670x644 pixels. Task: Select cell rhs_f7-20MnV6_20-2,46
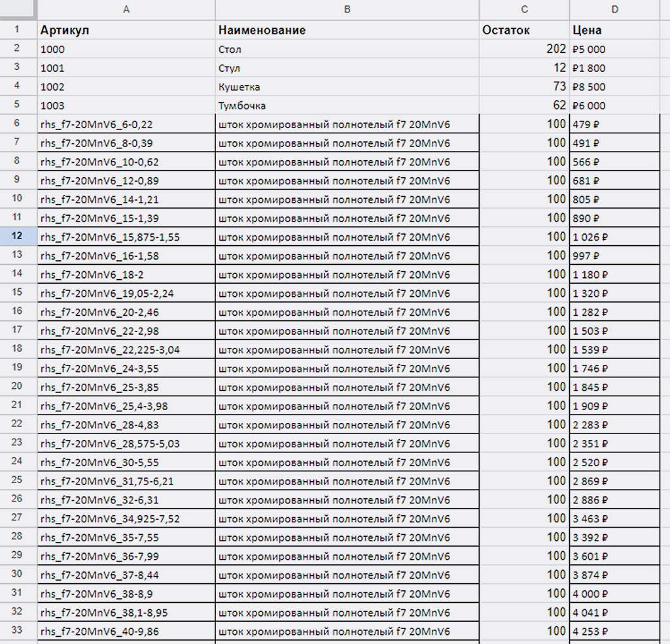(126, 312)
